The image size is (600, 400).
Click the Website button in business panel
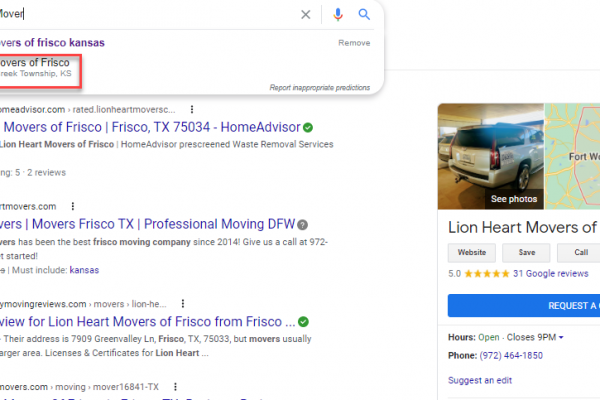point(471,253)
